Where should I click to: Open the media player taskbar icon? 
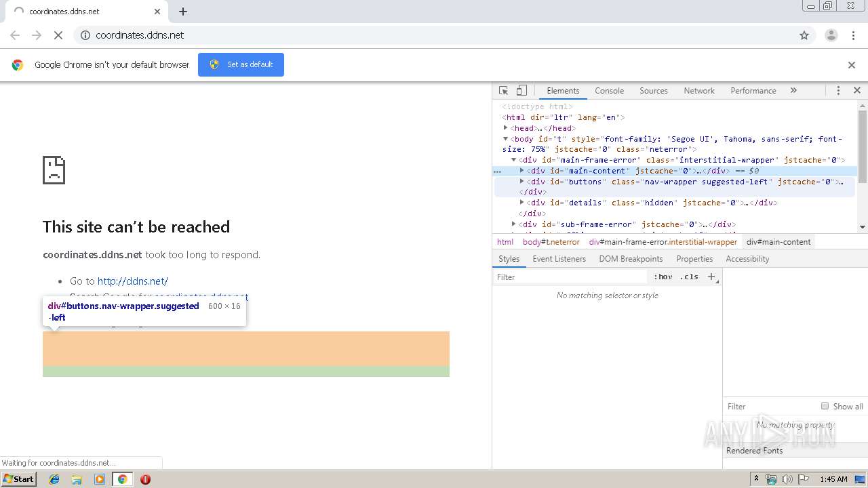point(100,479)
